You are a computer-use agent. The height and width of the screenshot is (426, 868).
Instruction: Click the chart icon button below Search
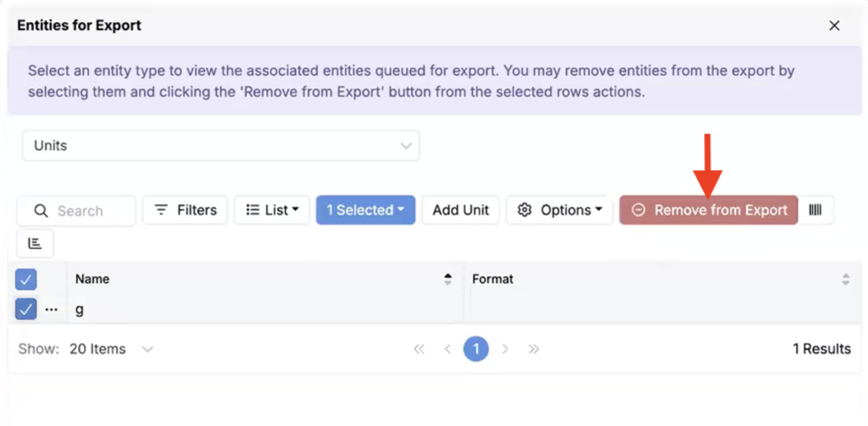(x=35, y=243)
